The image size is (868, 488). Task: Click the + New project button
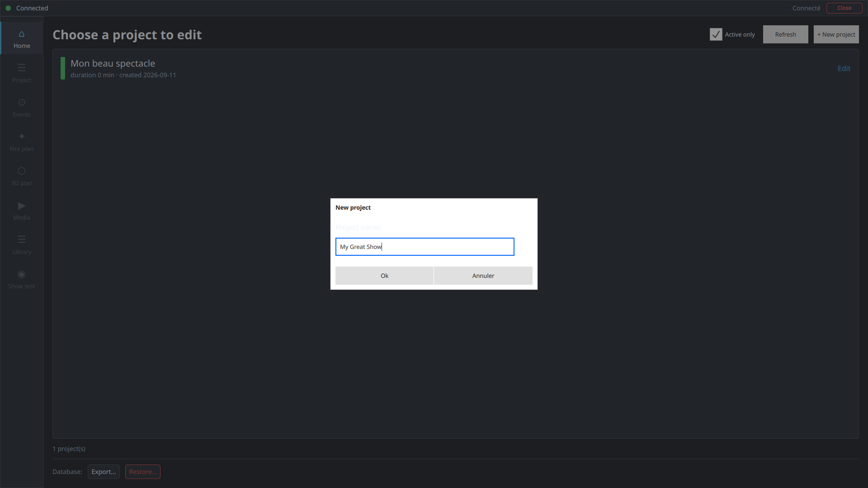tap(836, 34)
